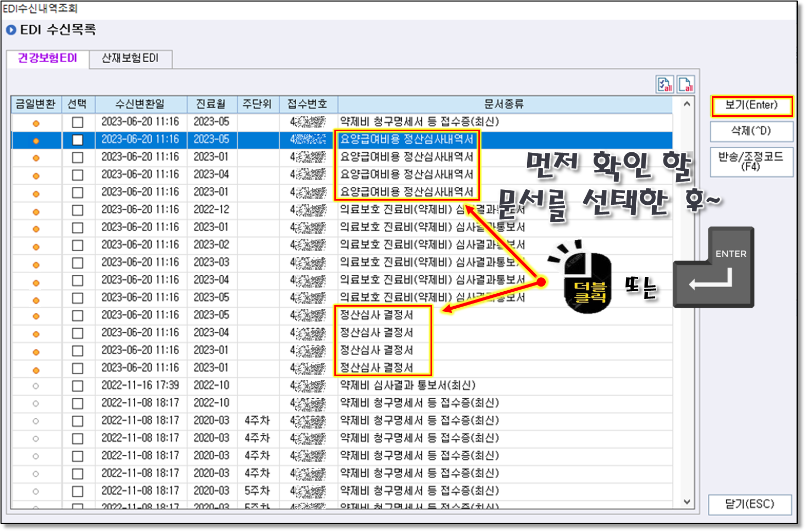
Task: Open 반송/조정코드(F4) button
Action: [x=751, y=162]
